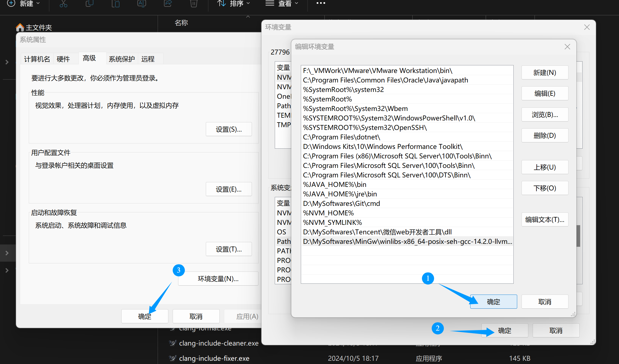Open the 新建 dropdown in Explorer toolbar
The width and height of the screenshot is (619, 364).
(x=24, y=4)
